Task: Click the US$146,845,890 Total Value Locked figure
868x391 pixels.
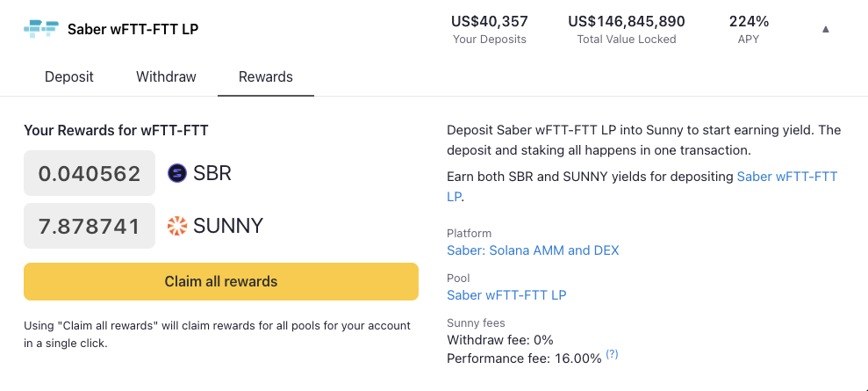Action: click(x=627, y=22)
